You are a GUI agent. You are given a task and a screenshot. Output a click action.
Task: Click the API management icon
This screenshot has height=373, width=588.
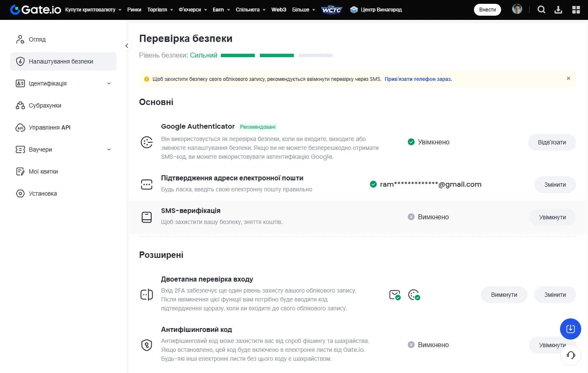point(20,127)
